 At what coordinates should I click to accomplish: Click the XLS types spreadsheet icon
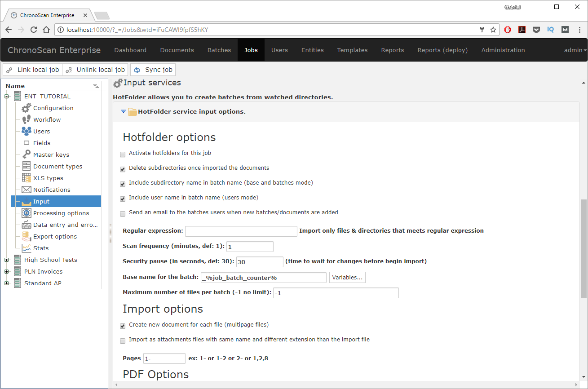click(x=27, y=178)
